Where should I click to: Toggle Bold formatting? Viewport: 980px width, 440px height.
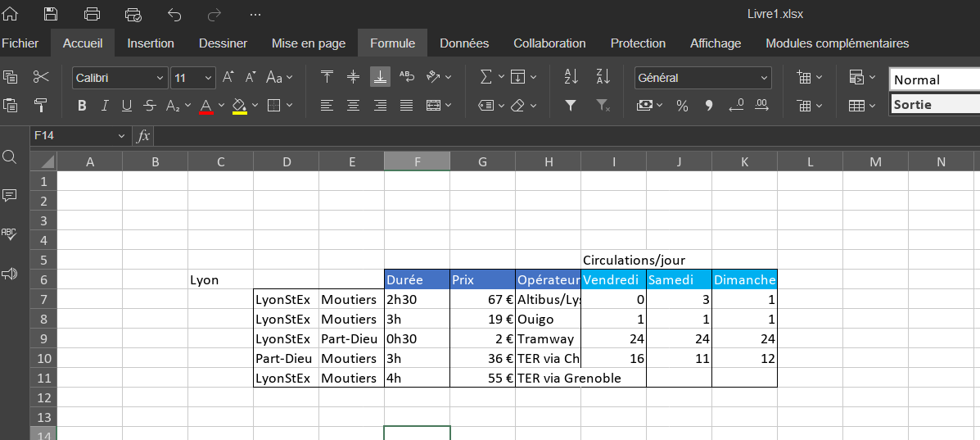[82, 106]
